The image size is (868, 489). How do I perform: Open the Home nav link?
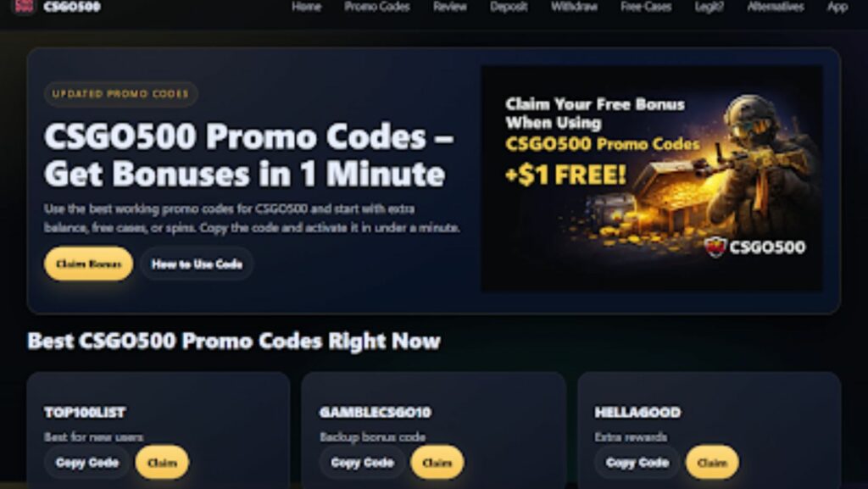(x=306, y=7)
